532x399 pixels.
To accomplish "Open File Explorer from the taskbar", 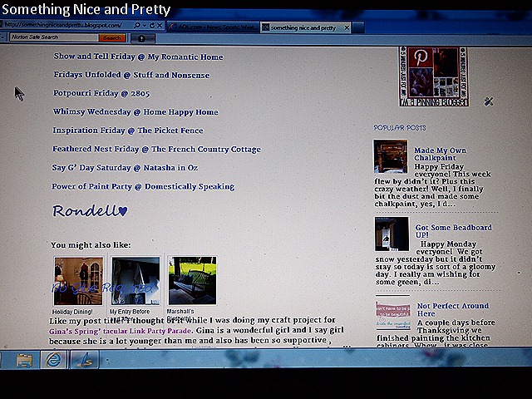I will click(24, 360).
